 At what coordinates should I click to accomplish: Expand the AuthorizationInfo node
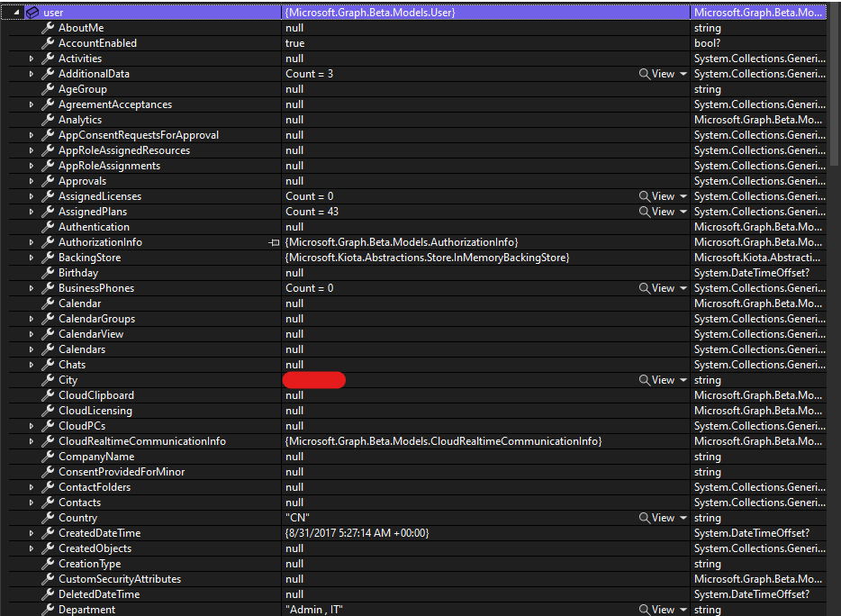pos(32,242)
